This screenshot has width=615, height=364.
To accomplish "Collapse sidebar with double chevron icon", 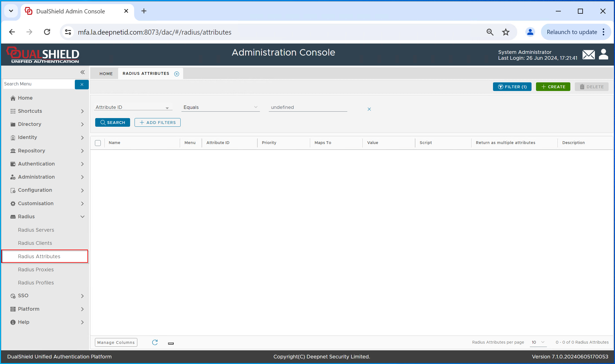I will point(83,72).
